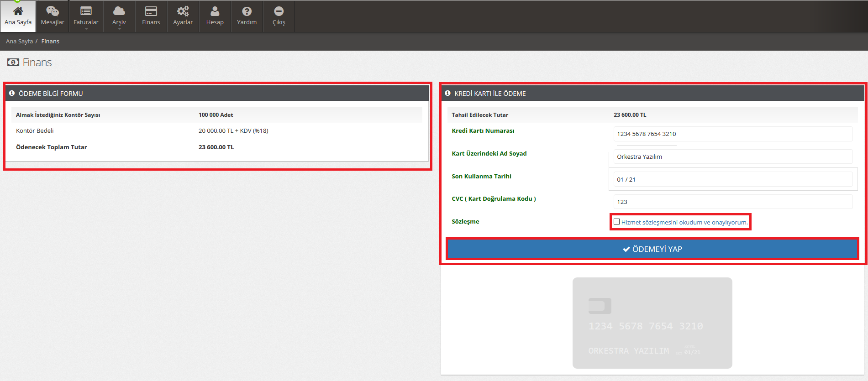The height and width of the screenshot is (381, 868).
Task: Select the Finans credit card icon
Action: coord(151,11)
